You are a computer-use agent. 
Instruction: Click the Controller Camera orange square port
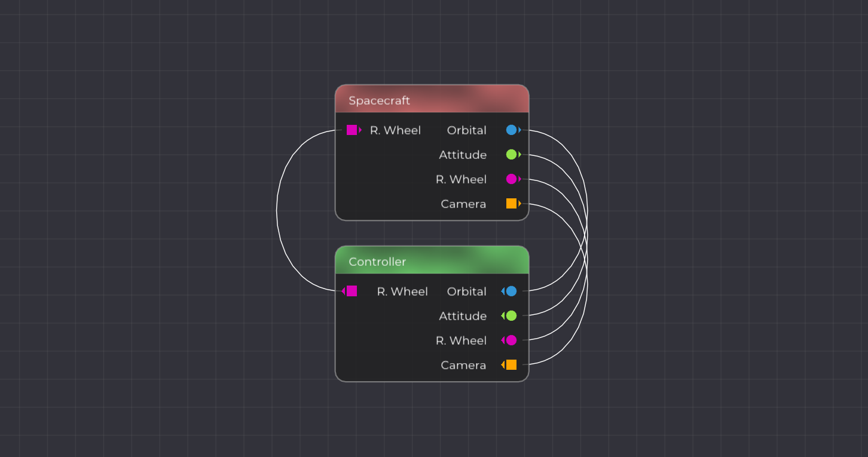[511, 364]
